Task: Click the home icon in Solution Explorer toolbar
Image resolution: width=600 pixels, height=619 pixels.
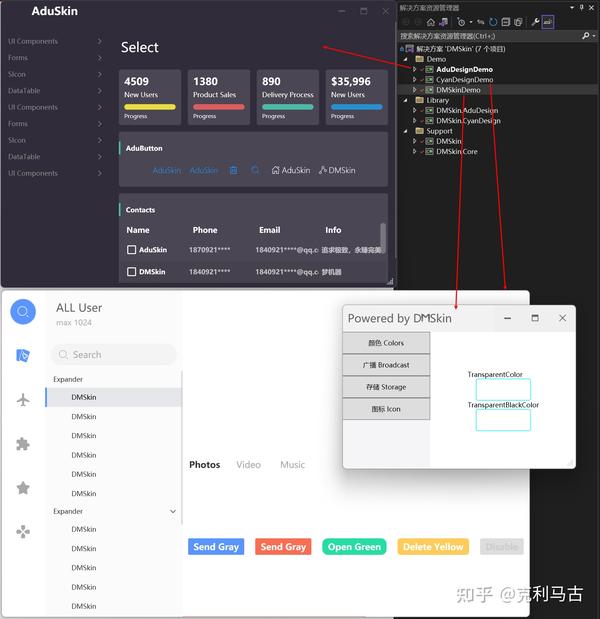Action: [431, 22]
